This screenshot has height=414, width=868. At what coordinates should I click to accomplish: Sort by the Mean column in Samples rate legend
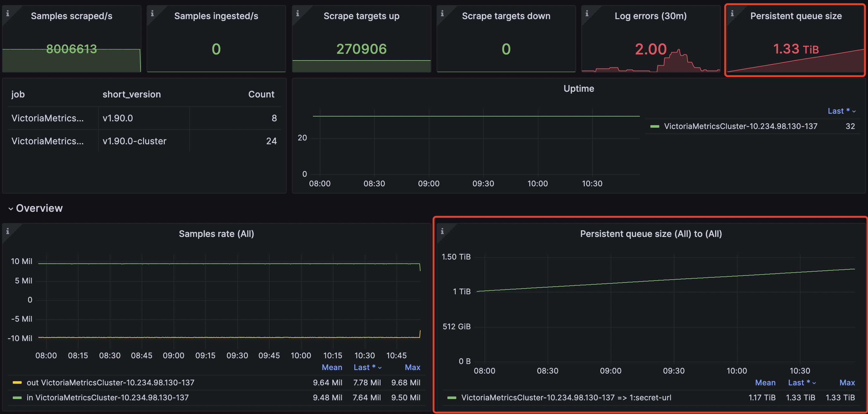(332, 367)
